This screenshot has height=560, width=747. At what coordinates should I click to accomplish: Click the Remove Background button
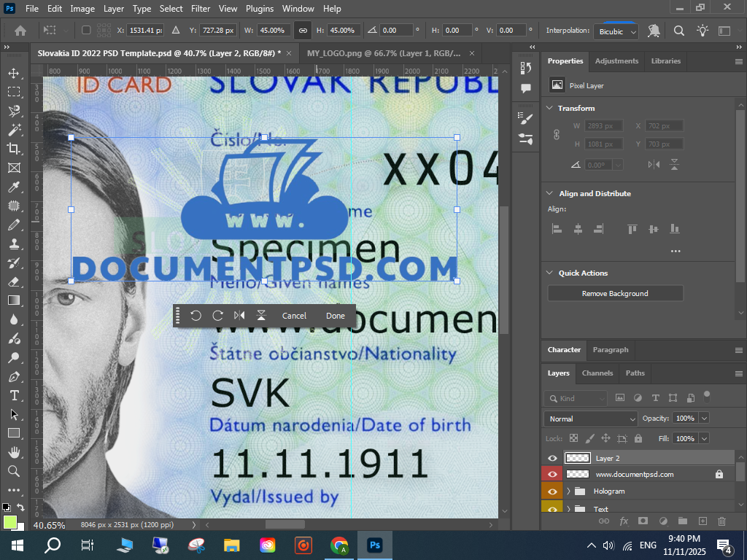pos(615,293)
